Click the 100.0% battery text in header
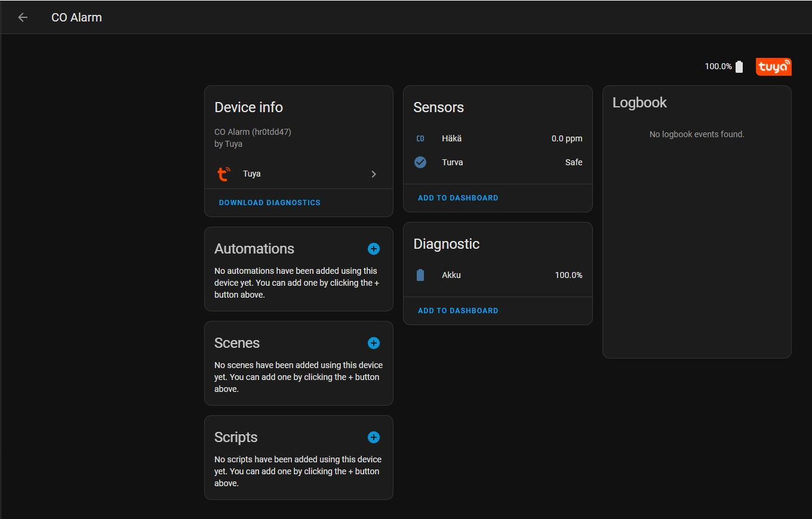Screen dimensions: 812x519 pos(718,66)
